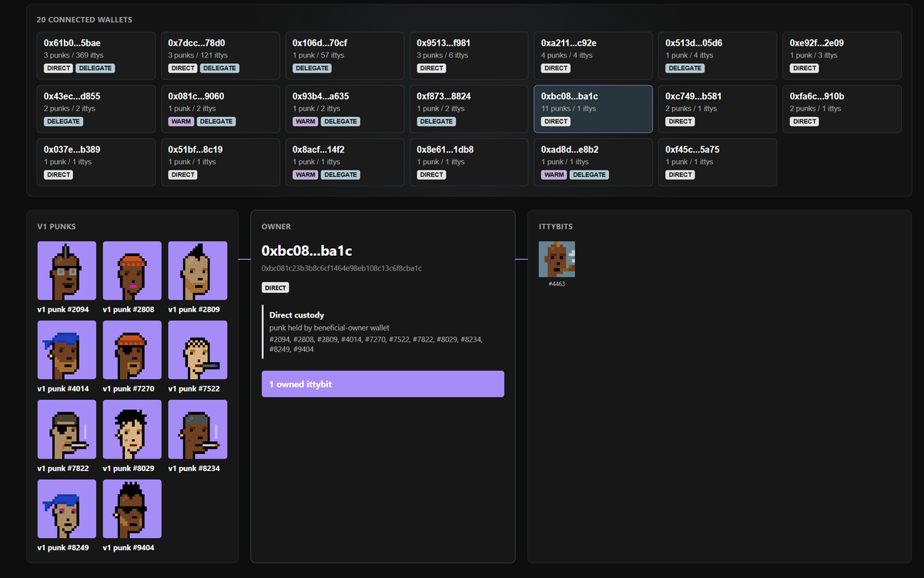
Task: Open ittybit #4463 thumbnail
Action: coord(557,259)
